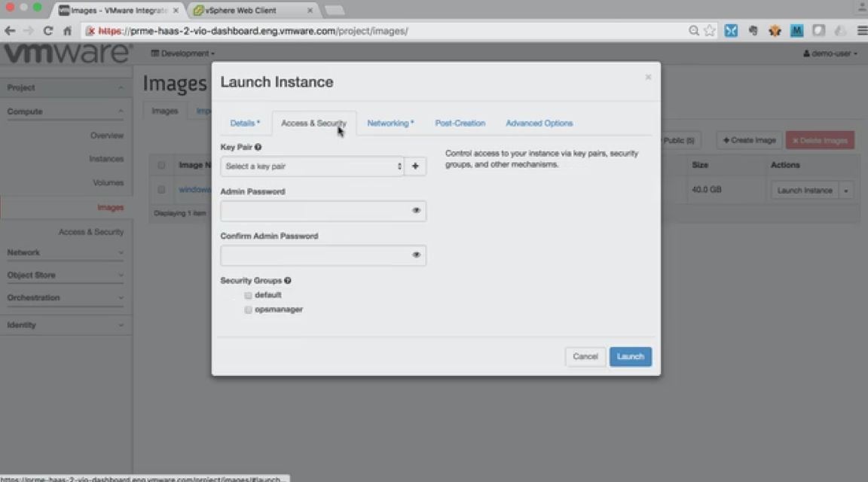This screenshot has width=868, height=482.
Task: Enable the default security group checkbox
Action: (248, 295)
